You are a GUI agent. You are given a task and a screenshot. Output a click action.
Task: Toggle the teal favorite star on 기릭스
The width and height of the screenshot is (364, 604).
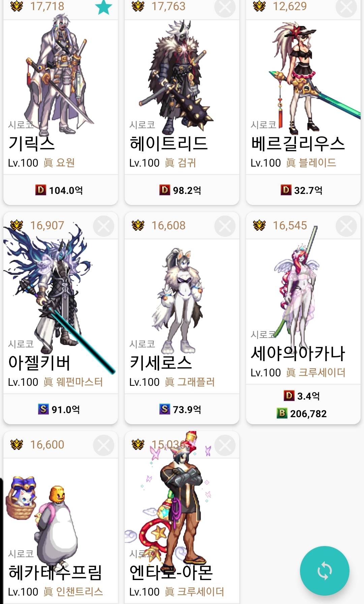pyautogui.click(x=103, y=7)
